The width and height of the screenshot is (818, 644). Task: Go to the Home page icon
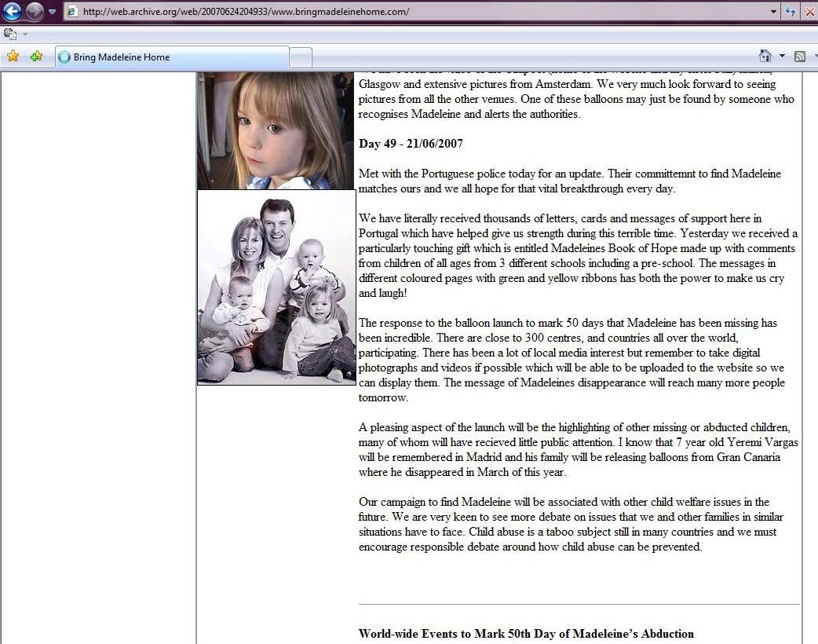pyautogui.click(x=765, y=57)
